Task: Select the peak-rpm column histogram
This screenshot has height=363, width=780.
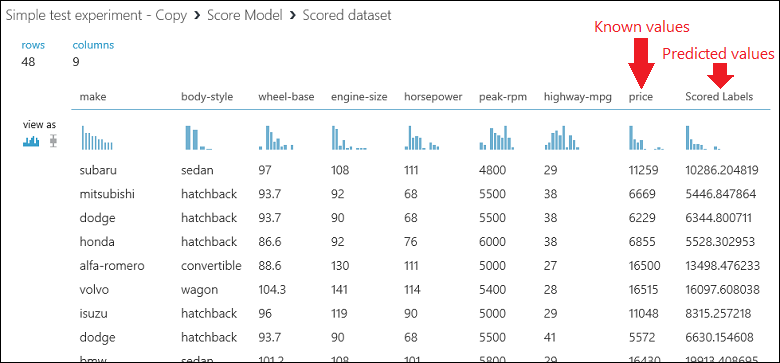Action: pyautogui.click(x=496, y=138)
